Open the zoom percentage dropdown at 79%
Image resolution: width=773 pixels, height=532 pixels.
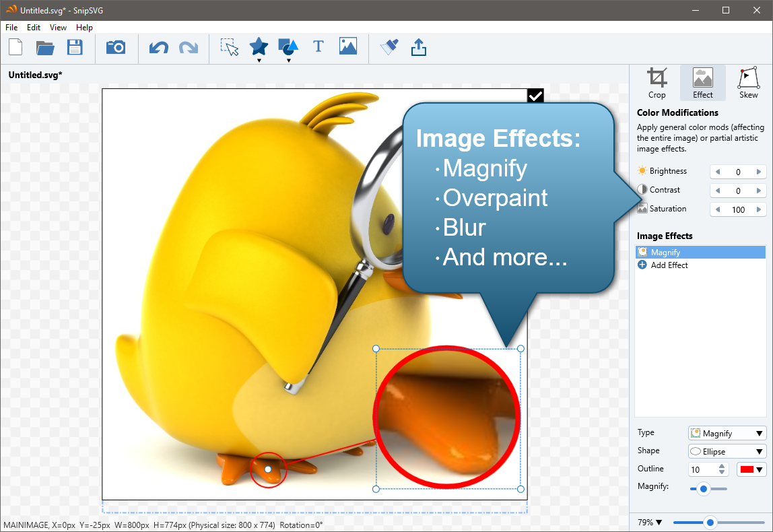(650, 523)
